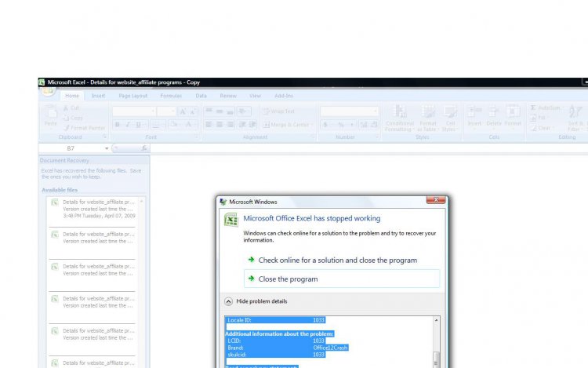
Task: Click the Borders icon in Font group
Action: (156, 125)
